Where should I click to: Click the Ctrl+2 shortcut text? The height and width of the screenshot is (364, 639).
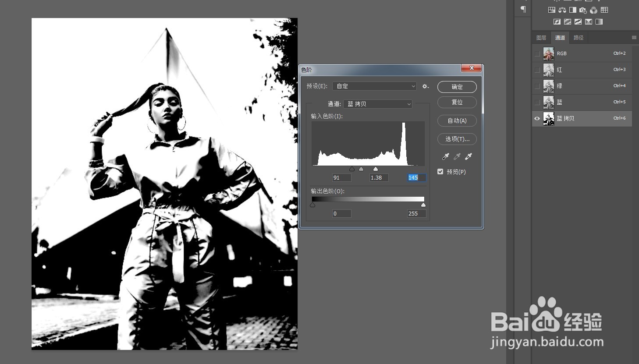tap(619, 53)
